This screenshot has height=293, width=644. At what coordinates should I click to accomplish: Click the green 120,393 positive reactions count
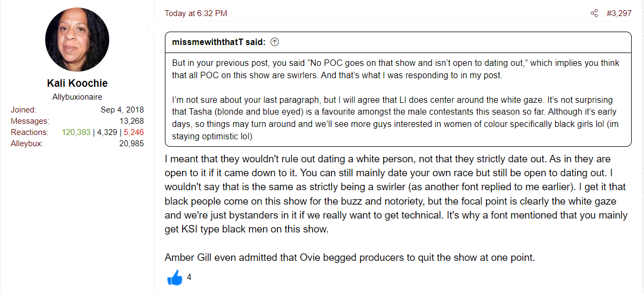[77, 132]
